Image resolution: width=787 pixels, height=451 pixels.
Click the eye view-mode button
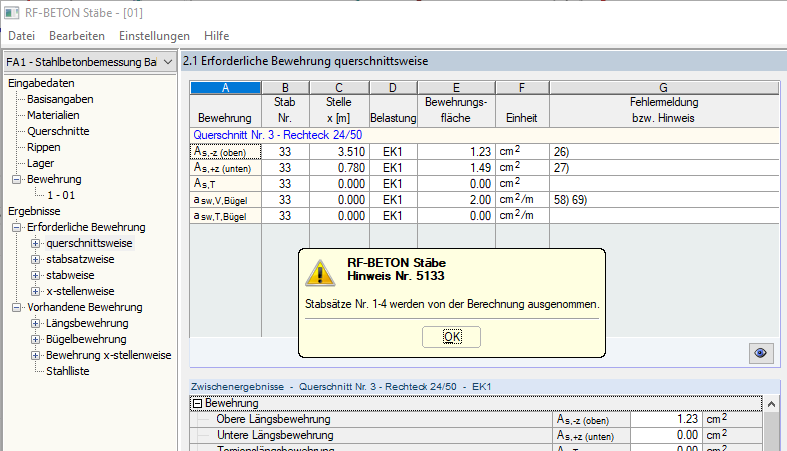point(761,353)
